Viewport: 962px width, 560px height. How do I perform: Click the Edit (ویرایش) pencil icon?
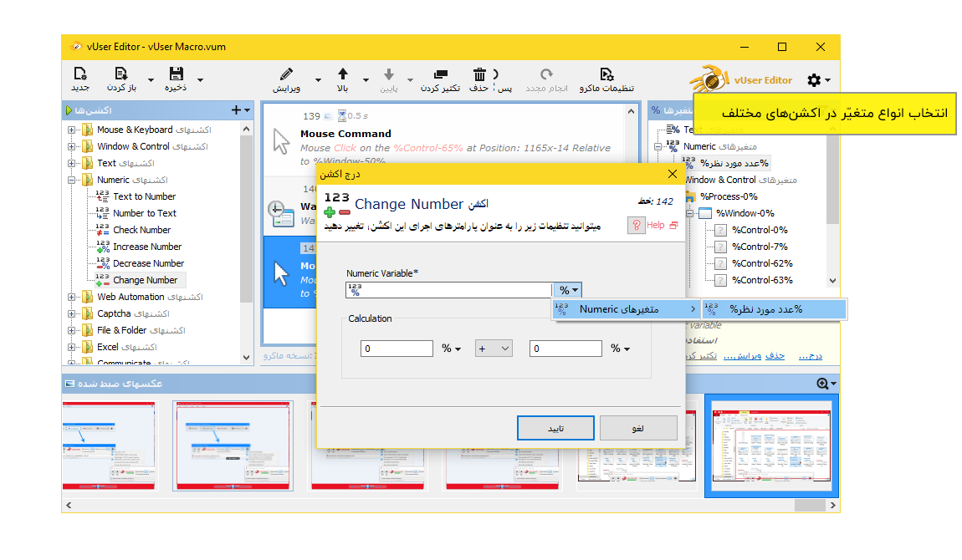(x=286, y=74)
